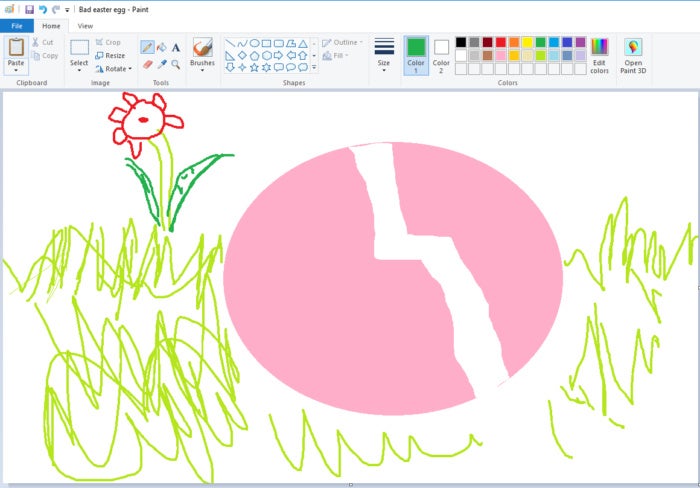Pick the Rounded rectangular callout shape

[279, 67]
